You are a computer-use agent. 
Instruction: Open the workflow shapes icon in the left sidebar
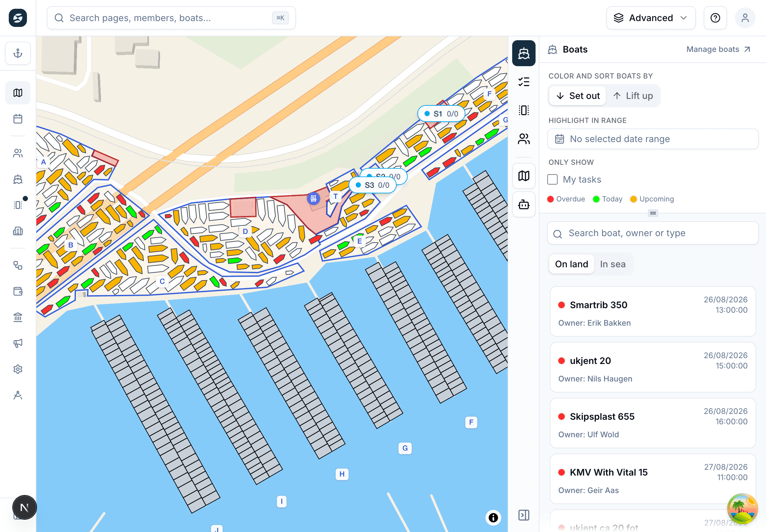point(18,265)
